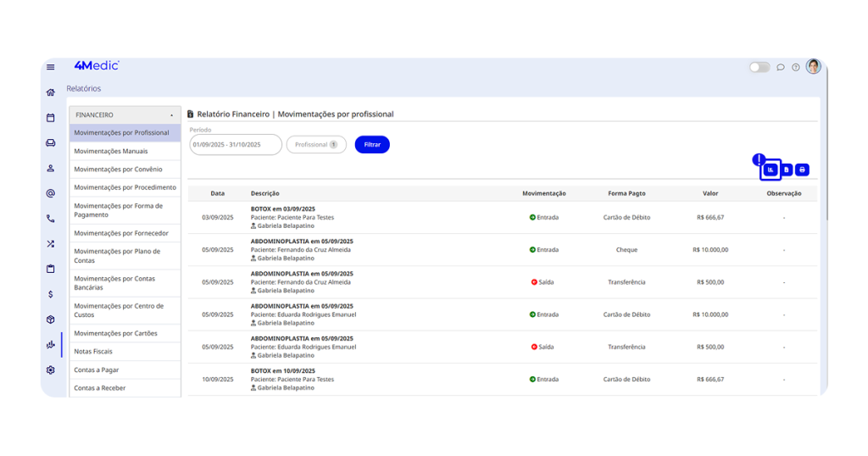This screenshot has height=456, width=868.
Task: Click the print report button
Action: pyautogui.click(x=802, y=170)
